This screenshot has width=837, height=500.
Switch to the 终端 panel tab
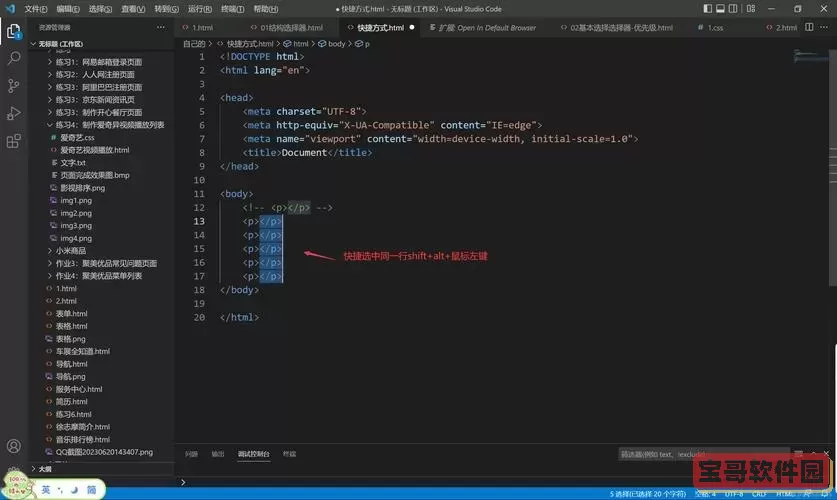pyautogui.click(x=289, y=454)
